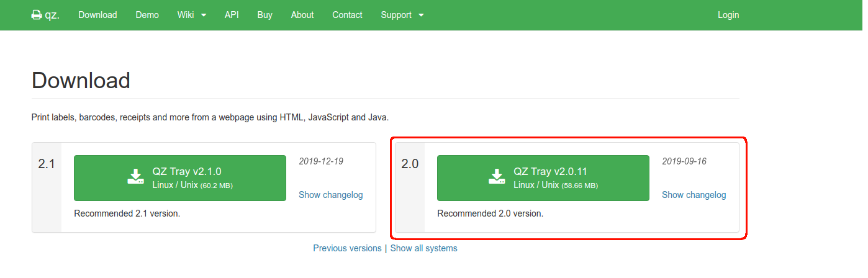Download QZ Tray v2.1.0 for Linux
Image resolution: width=868 pixels, height=278 pixels.
pyautogui.click(x=180, y=178)
